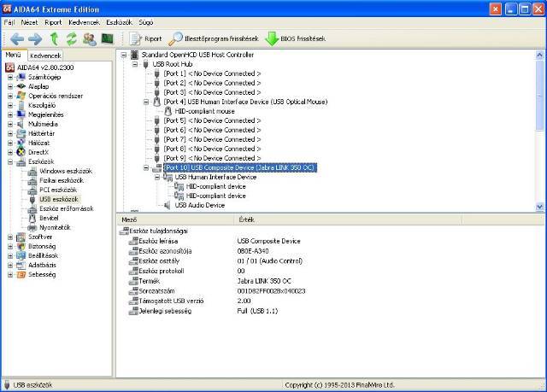The image size is (547, 392).
Task: Open Riport from the toolbar
Action: click(148, 38)
